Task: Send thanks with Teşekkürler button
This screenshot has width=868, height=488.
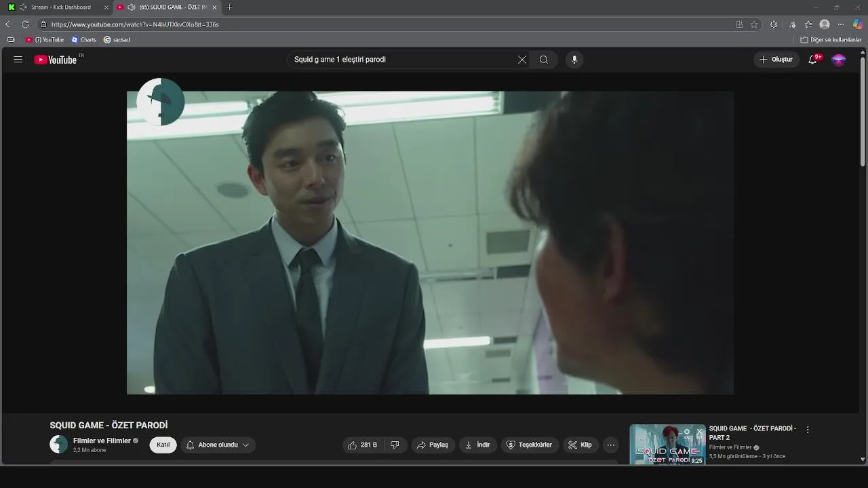Action: point(530,445)
